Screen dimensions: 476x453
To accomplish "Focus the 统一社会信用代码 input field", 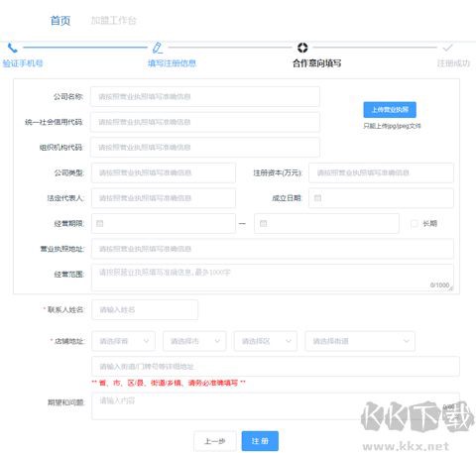I will [205, 122].
